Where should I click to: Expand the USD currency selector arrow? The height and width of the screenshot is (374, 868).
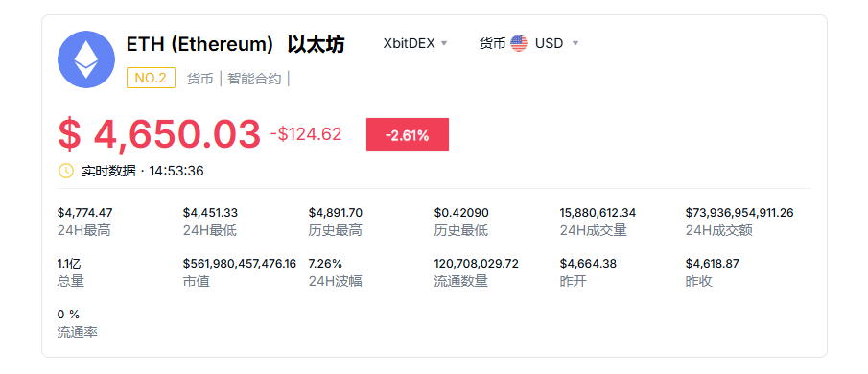coord(575,44)
